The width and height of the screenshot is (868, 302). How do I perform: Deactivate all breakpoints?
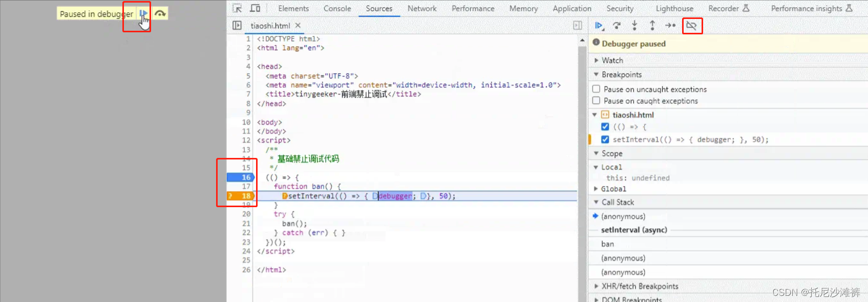(x=691, y=25)
